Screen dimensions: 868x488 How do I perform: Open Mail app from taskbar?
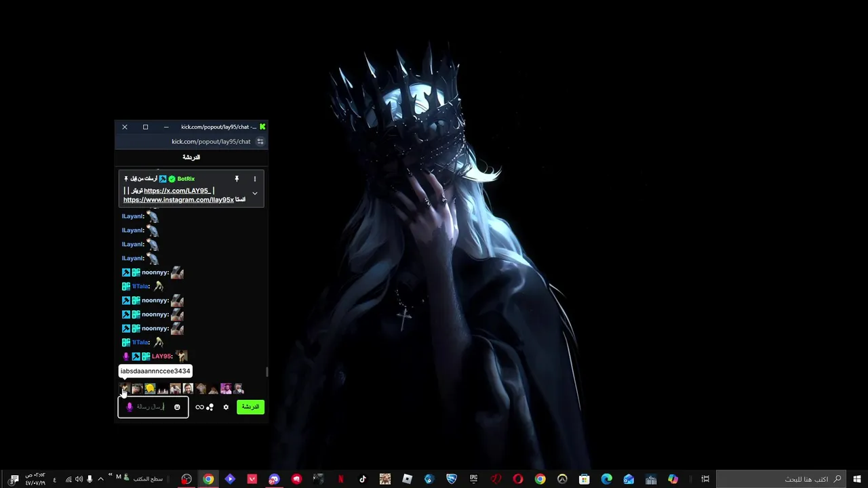point(629,479)
